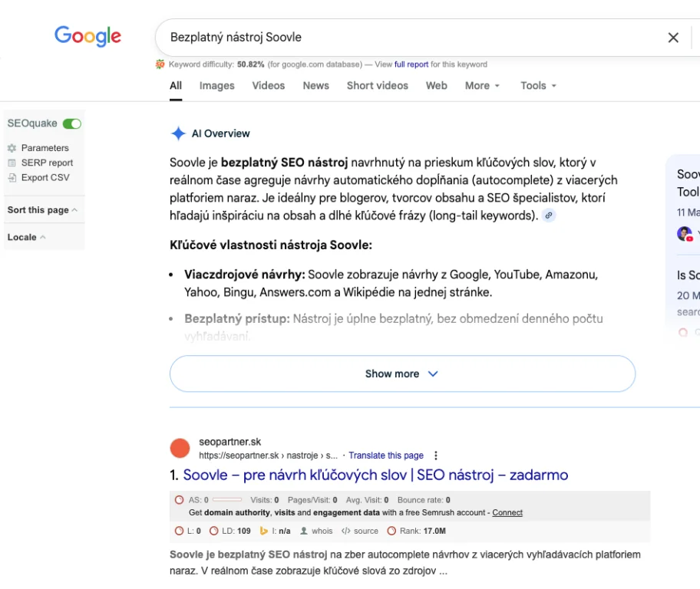
Task: Click the seopartner.sk favicon
Action: [x=180, y=448]
